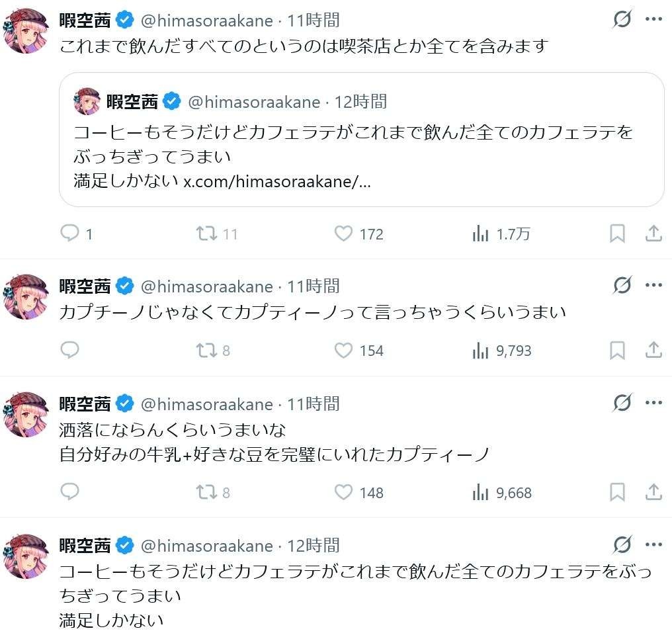Like the tweet with 172 likes

pyautogui.click(x=343, y=234)
